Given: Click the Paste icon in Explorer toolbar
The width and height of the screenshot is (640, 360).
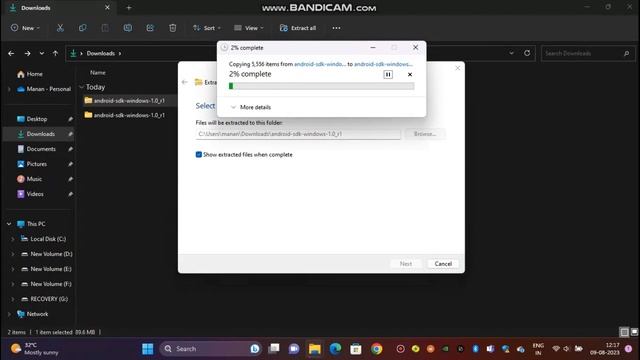Looking at the screenshot, I should coord(105,28).
